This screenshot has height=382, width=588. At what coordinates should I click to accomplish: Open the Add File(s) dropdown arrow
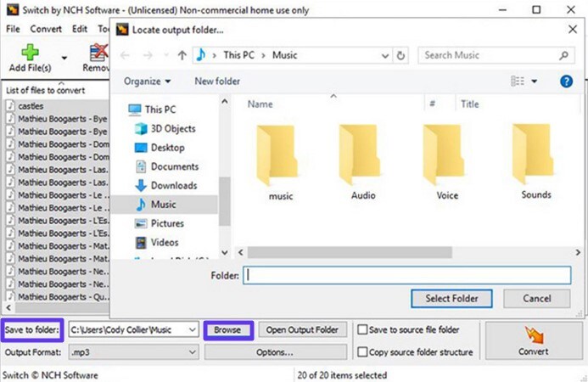tap(64, 59)
